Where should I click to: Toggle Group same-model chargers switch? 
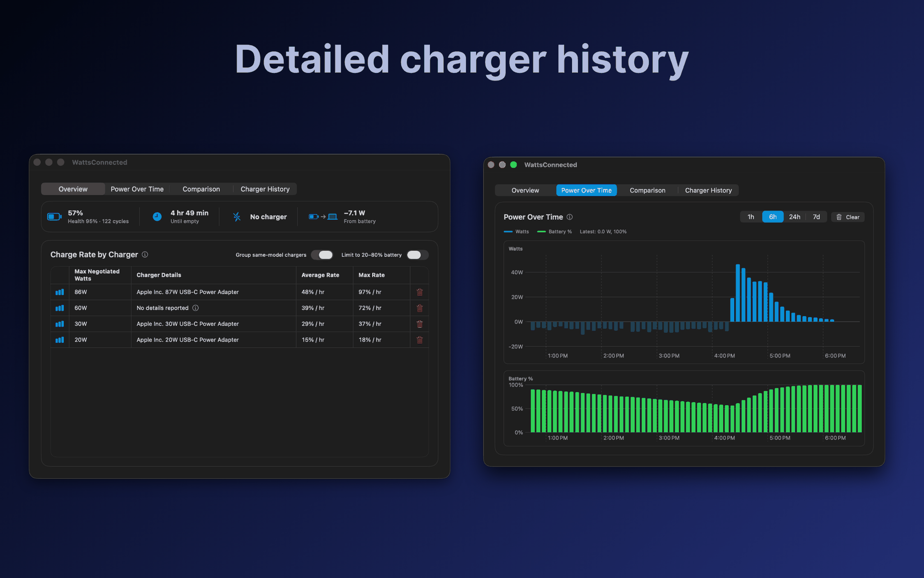coord(322,255)
